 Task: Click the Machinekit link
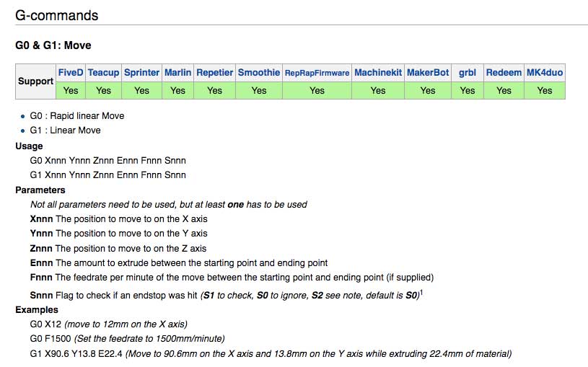[378, 72]
